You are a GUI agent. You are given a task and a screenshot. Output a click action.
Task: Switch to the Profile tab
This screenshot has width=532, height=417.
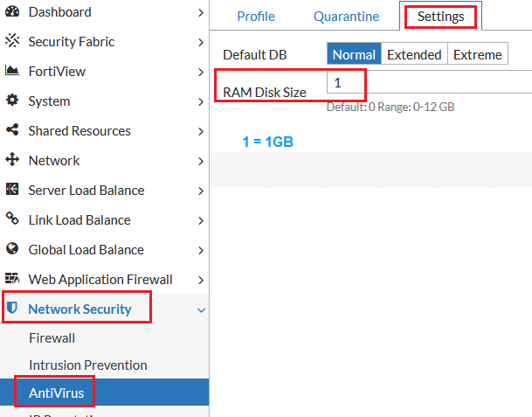coord(255,17)
